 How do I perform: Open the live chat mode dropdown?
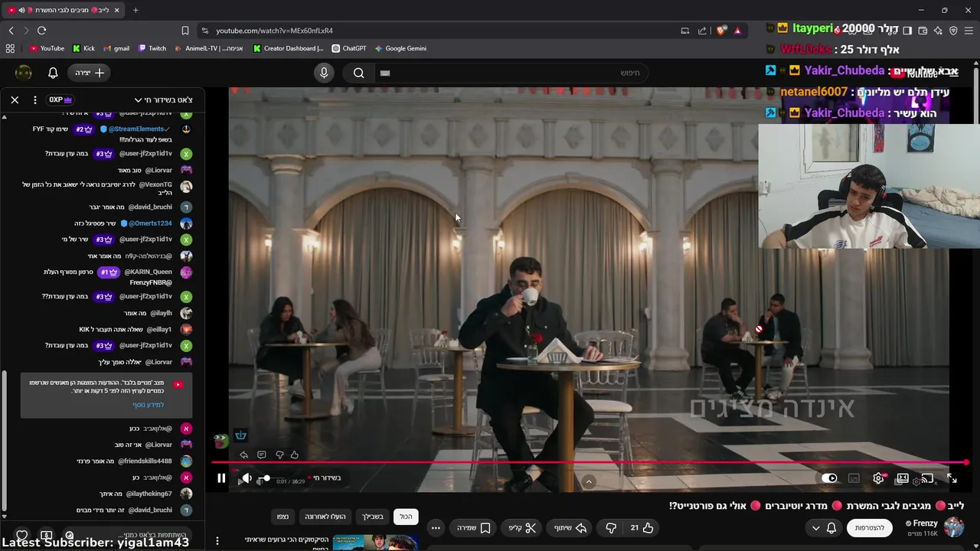(x=163, y=99)
